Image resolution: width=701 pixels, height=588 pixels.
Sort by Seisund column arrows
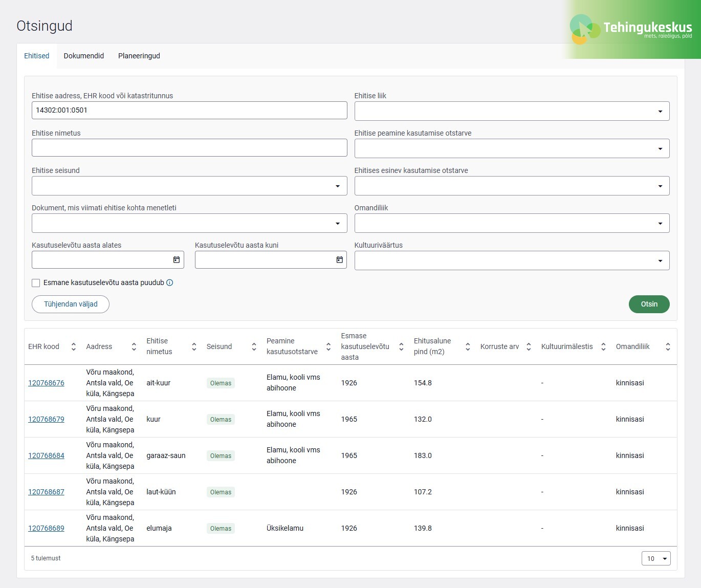coord(254,347)
